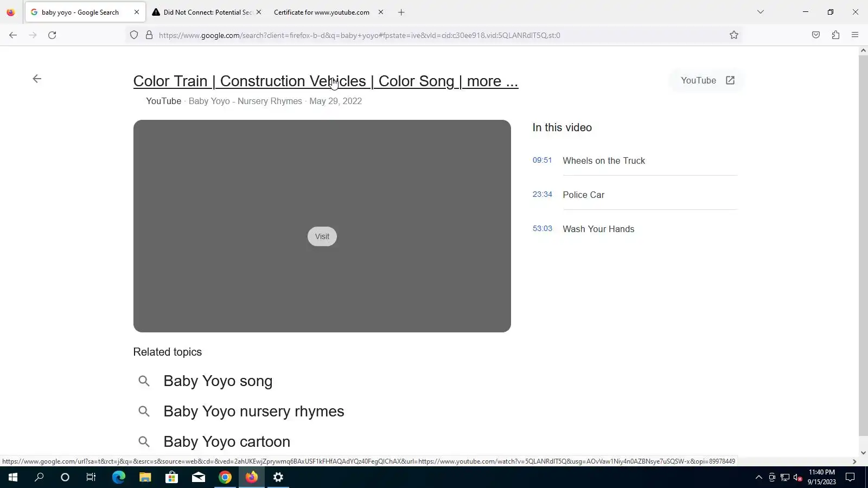
Task: Click the magnifier icon beside Baby Yoyo cartoon
Action: click(144, 442)
